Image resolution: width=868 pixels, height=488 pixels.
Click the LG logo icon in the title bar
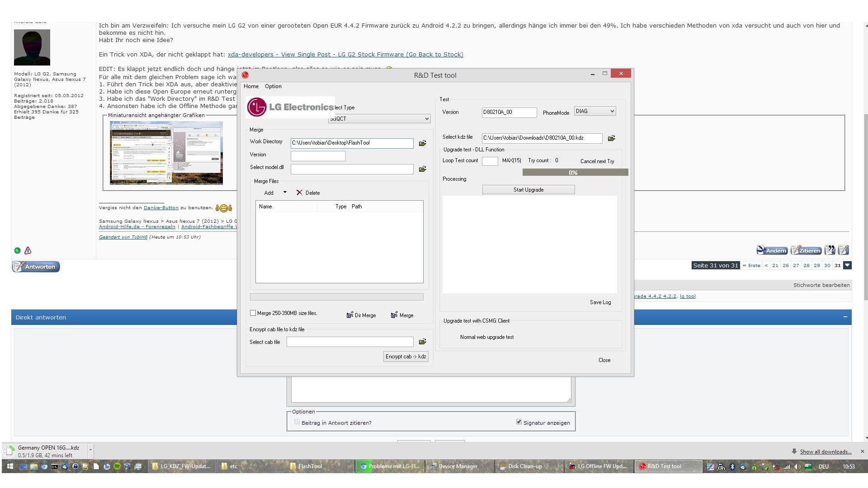click(245, 75)
